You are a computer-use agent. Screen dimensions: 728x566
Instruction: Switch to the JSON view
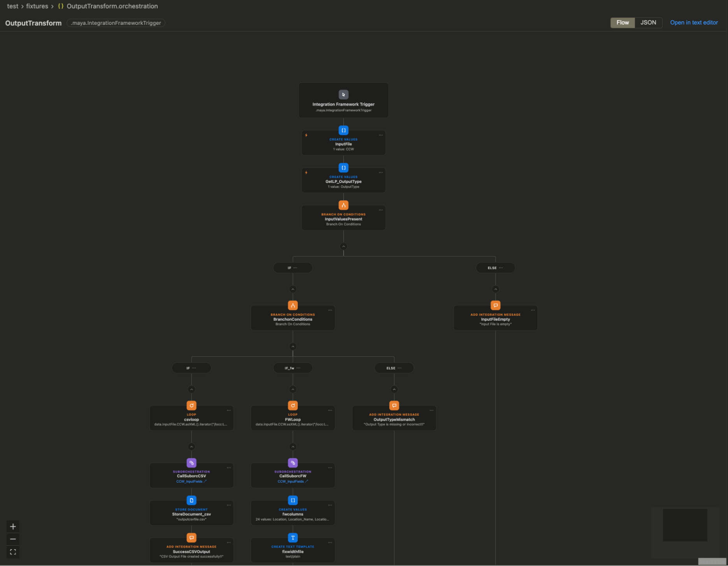648,23
